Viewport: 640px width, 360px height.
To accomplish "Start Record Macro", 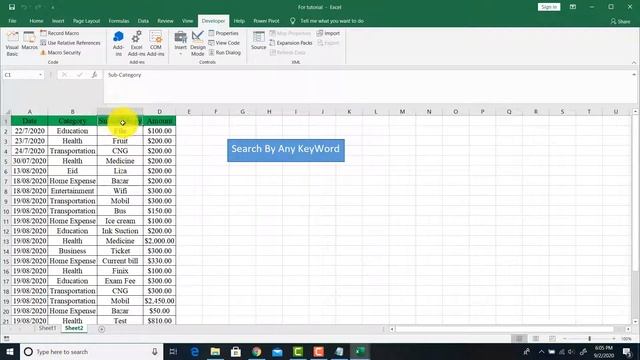I will click(60, 33).
